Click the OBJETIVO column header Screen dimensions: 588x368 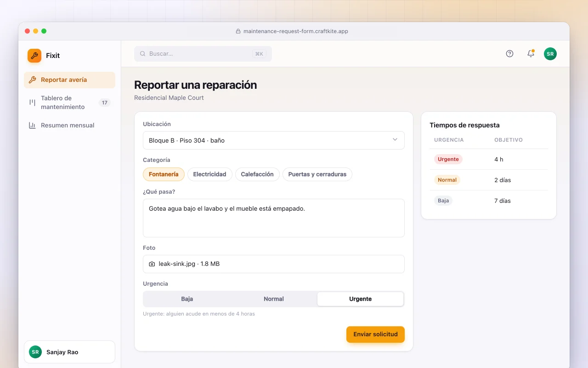(509, 140)
